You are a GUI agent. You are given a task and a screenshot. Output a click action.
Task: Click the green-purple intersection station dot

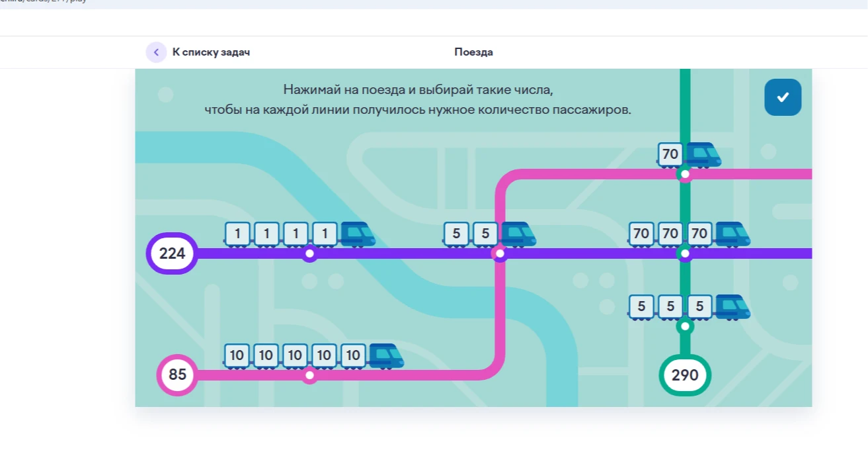point(685,253)
